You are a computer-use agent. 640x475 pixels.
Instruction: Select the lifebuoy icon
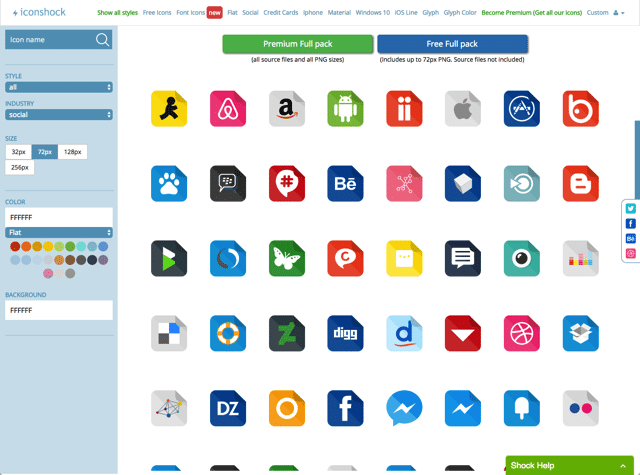pos(228,333)
